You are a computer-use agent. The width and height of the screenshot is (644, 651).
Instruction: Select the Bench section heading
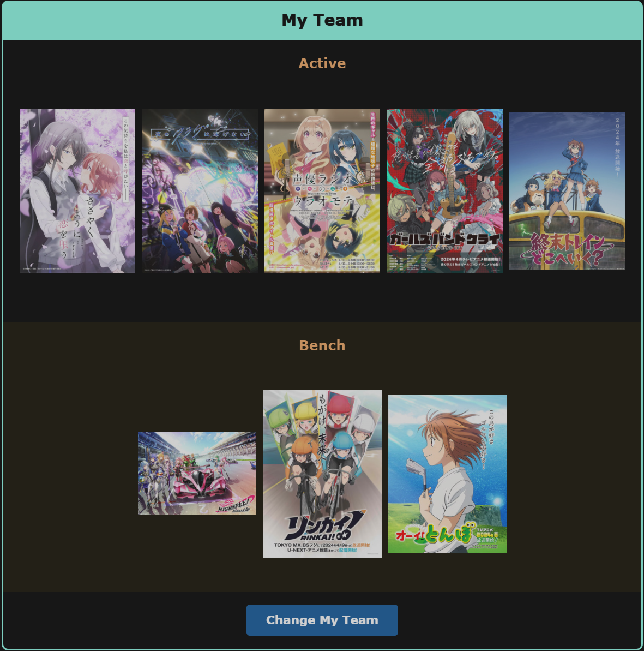point(322,345)
